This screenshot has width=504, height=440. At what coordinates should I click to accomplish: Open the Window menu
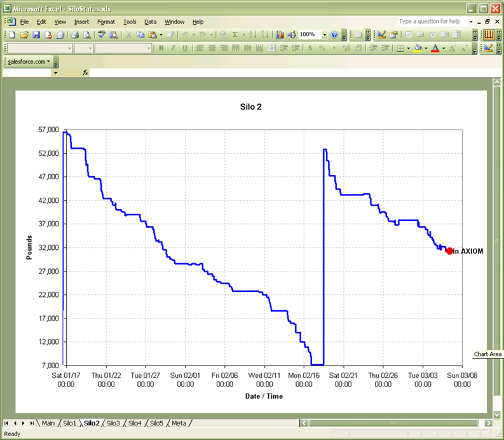175,22
